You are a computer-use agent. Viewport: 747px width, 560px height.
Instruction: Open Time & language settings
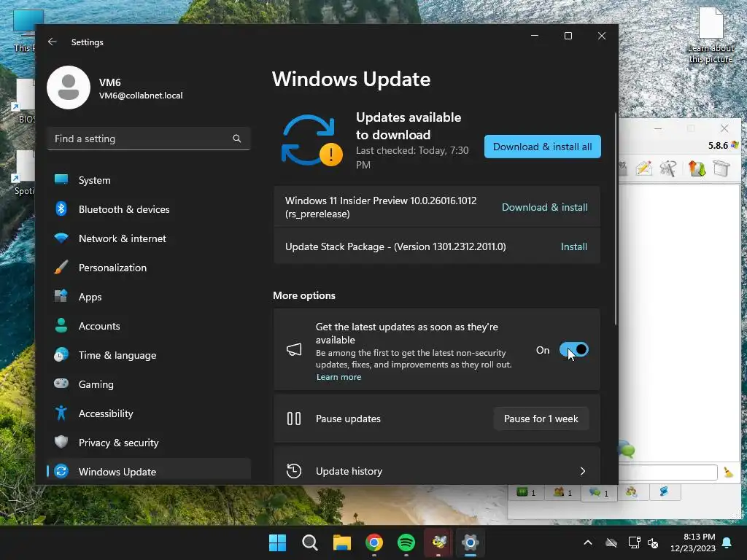149,355
